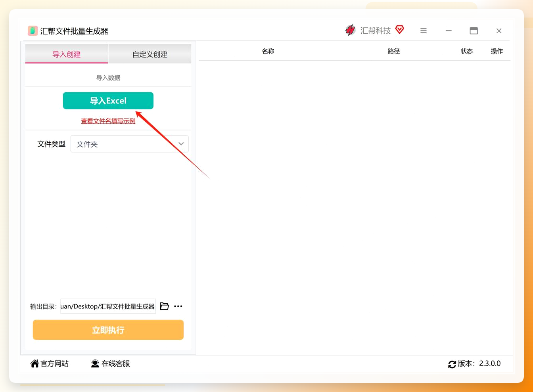Click the 在线客服 support agent icon
This screenshot has height=392, width=533.
point(95,363)
